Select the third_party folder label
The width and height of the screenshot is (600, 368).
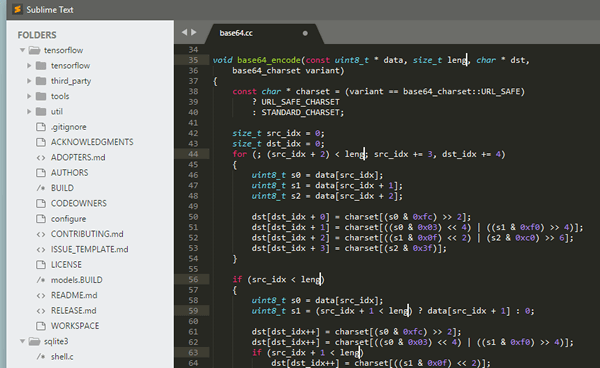tap(71, 81)
